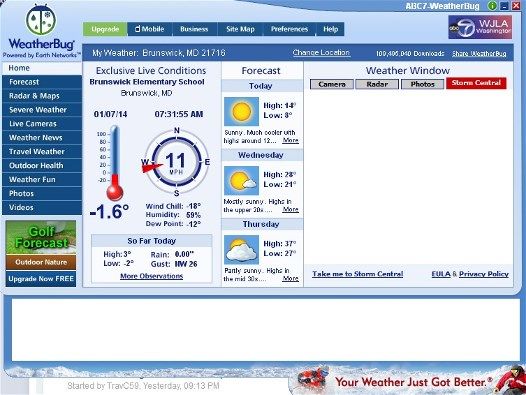526x395 pixels.
Task: Click the -1.6° temperature reading
Action: pos(109,212)
